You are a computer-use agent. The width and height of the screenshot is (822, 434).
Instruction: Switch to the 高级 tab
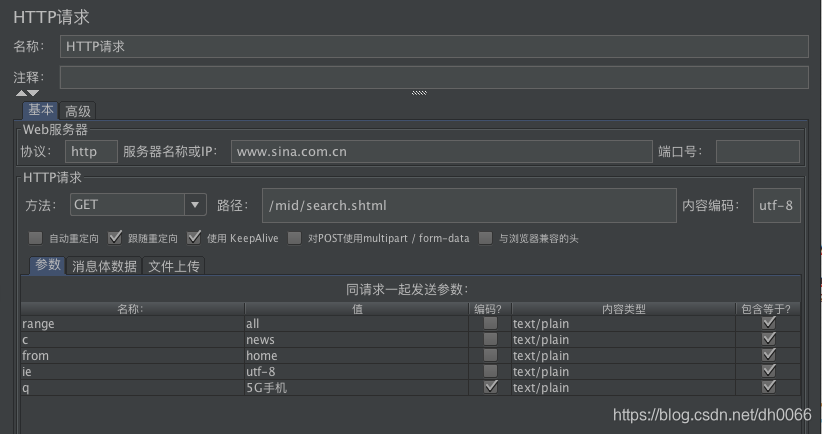tap(78, 111)
